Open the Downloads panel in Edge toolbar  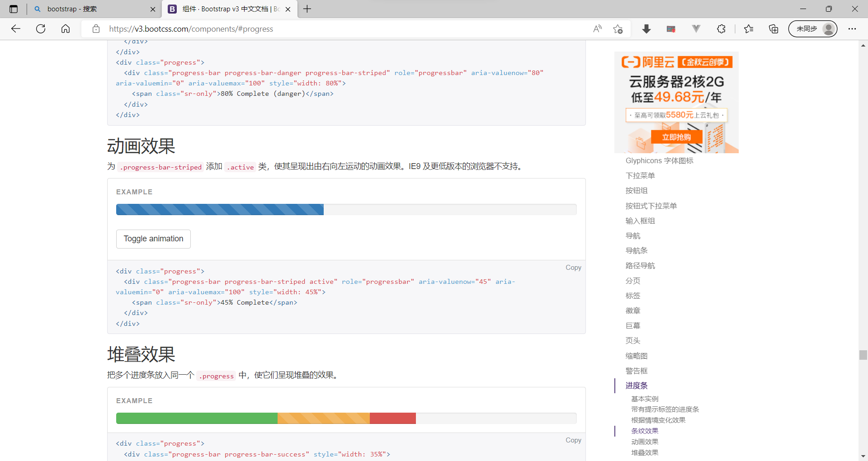click(646, 28)
